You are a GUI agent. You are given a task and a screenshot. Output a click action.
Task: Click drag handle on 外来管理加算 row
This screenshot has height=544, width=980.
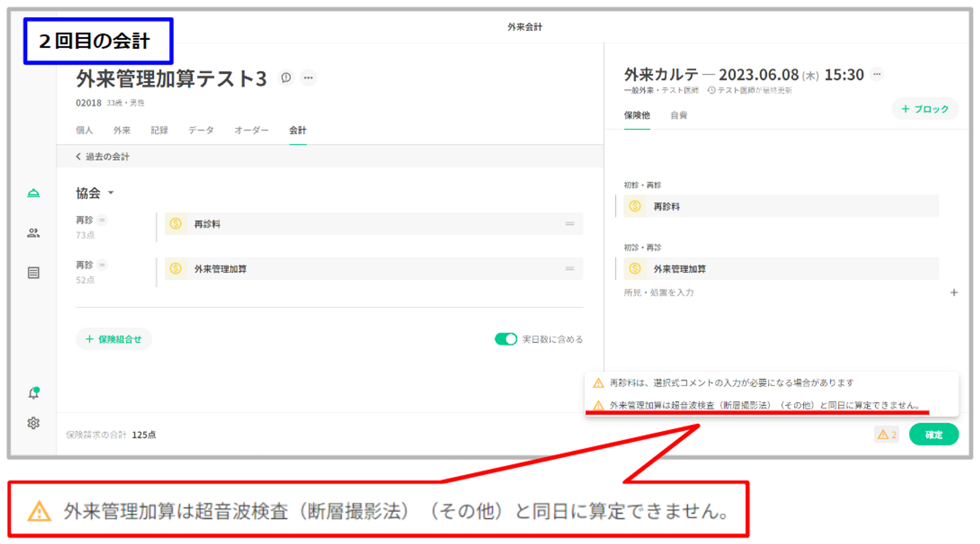coord(569,269)
